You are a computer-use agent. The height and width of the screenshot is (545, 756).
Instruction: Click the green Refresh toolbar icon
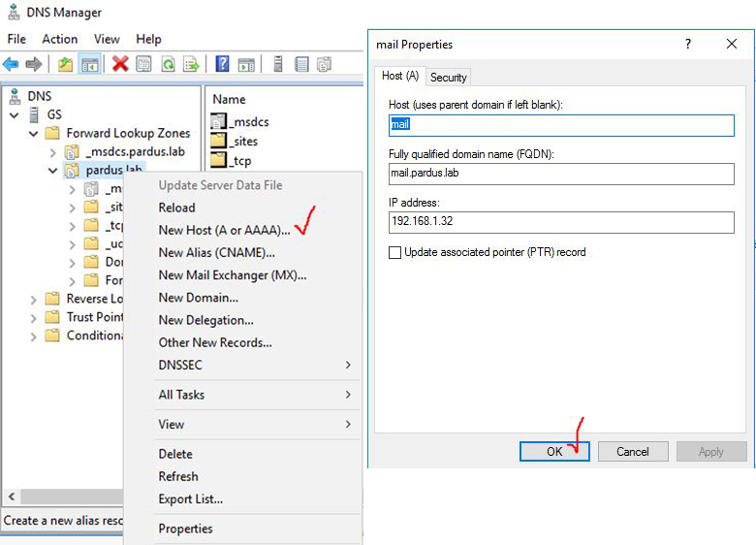(169, 64)
